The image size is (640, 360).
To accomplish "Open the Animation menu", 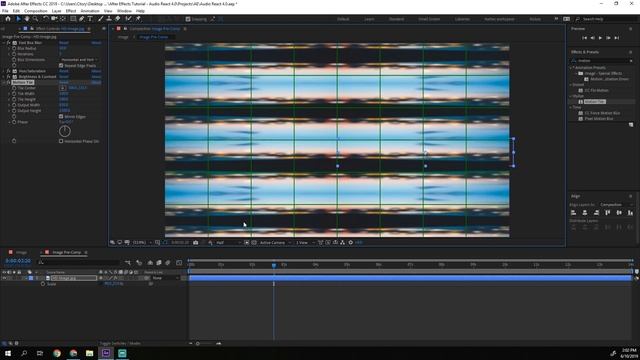I will pos(90,11).
